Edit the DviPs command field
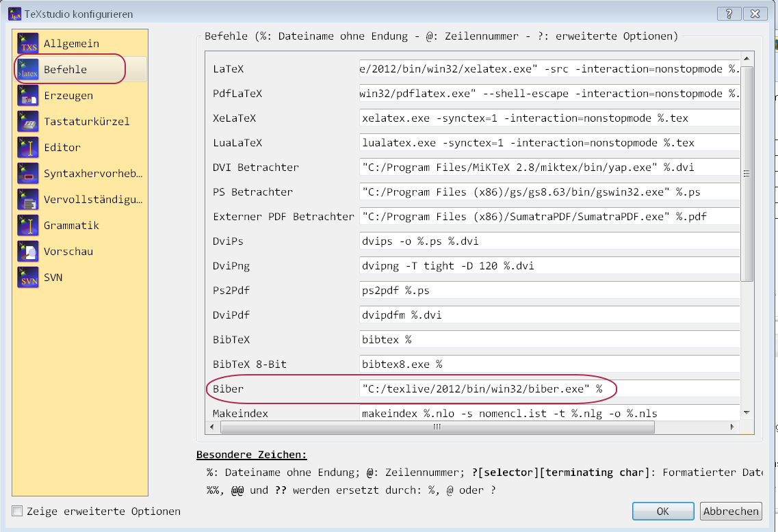The width and height of the screenshot is (778, 532). coord(549,241)
